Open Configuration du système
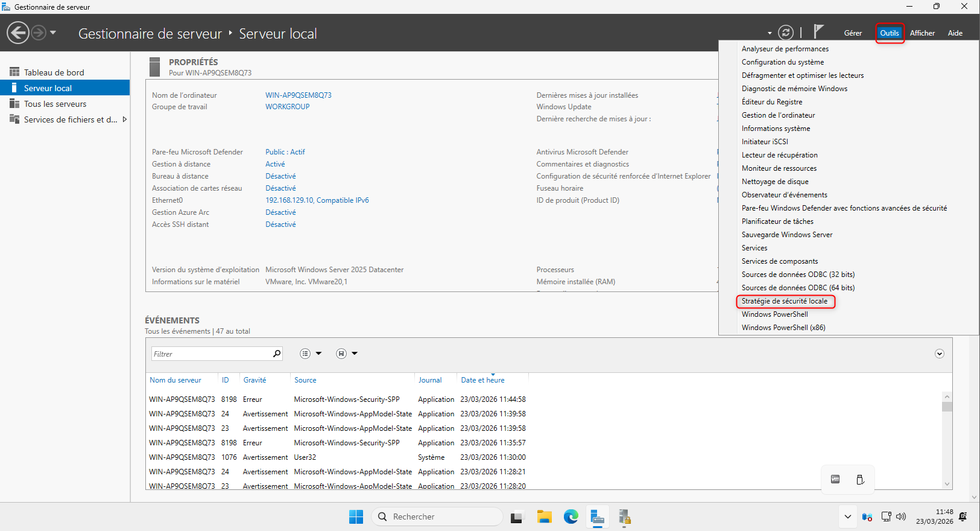 [x=782, y=62]
